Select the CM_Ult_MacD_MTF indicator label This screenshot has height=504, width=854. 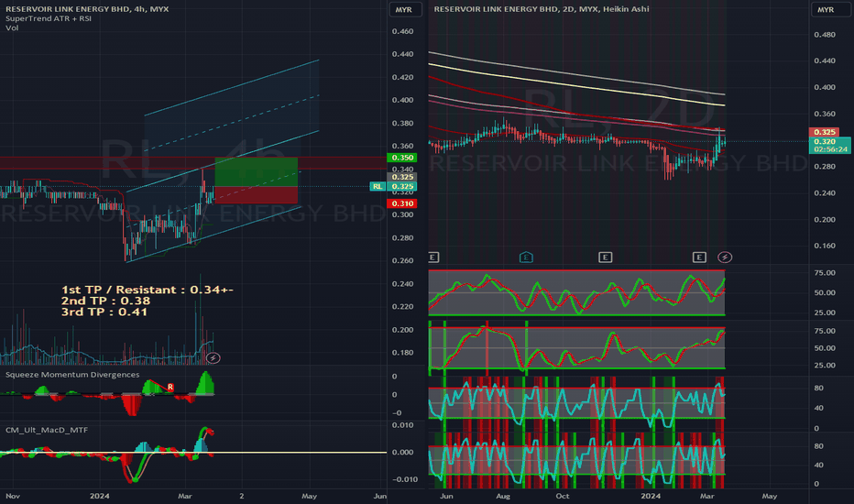(47, 430)
